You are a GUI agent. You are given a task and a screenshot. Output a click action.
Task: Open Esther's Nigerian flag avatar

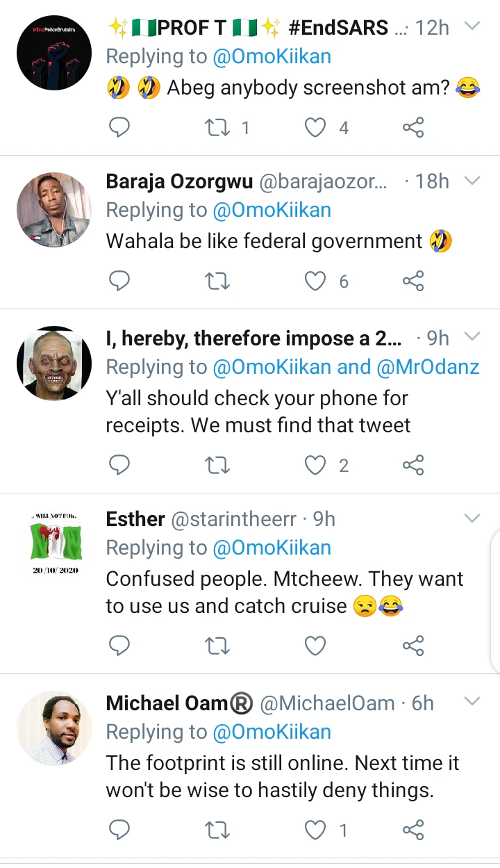tap(56, 543)
